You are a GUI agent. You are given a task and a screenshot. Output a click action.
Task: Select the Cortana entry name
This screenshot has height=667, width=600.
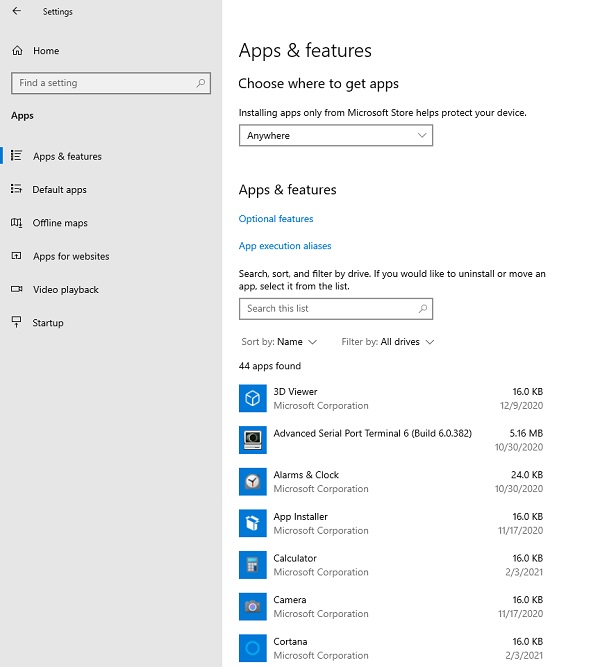(290, 641)
